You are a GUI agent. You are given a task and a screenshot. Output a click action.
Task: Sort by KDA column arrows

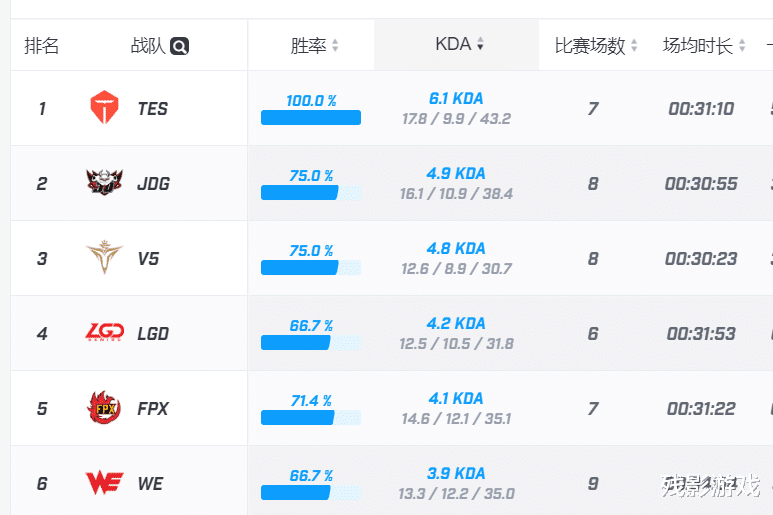pos(480,45)
